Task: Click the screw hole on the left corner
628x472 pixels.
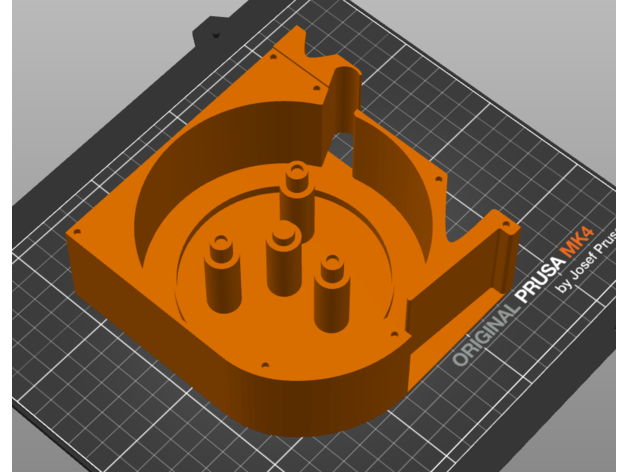Action: pyautogui.click(x=76, y=231)
